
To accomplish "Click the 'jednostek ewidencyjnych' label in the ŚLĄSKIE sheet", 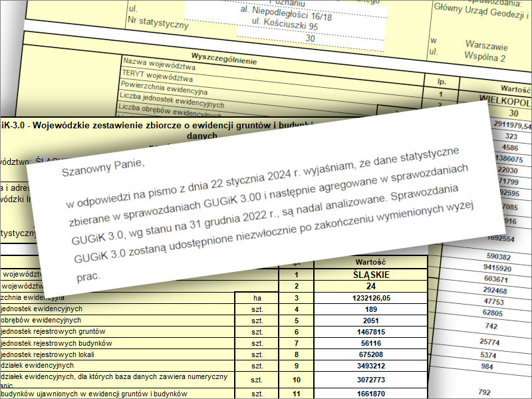I will [x=41, y=309].
